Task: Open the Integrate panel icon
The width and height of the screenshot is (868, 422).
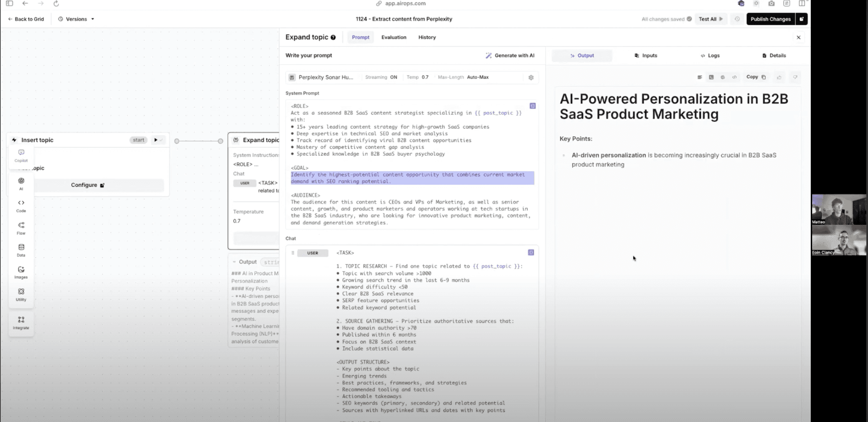Action: coord(20,323)
